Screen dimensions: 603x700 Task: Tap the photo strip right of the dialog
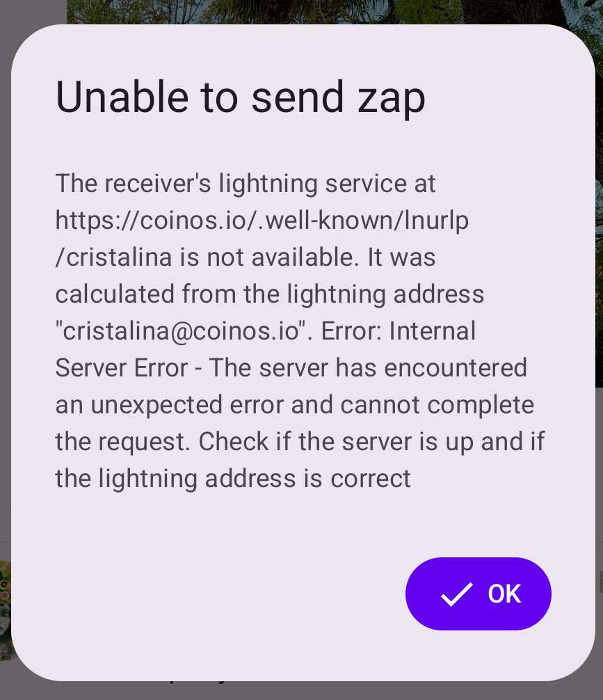(600, 201)
